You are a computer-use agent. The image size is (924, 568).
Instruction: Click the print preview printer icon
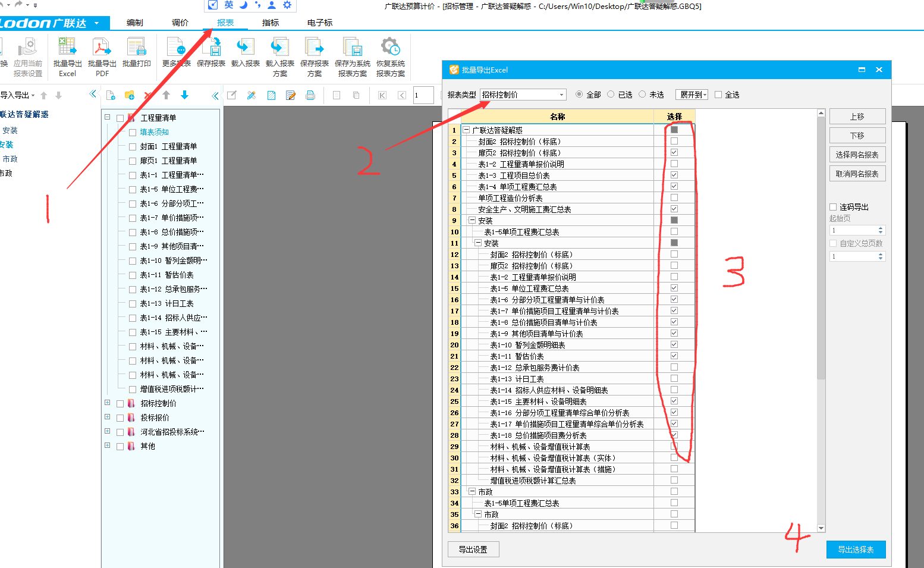pos(310,95)
